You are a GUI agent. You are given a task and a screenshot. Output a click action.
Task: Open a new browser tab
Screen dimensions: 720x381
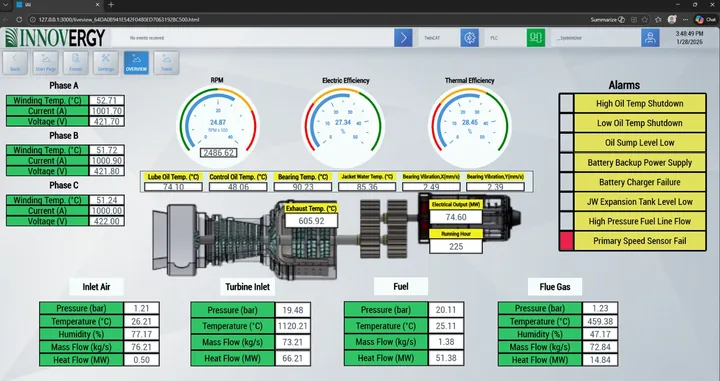[x=111, y=5]
